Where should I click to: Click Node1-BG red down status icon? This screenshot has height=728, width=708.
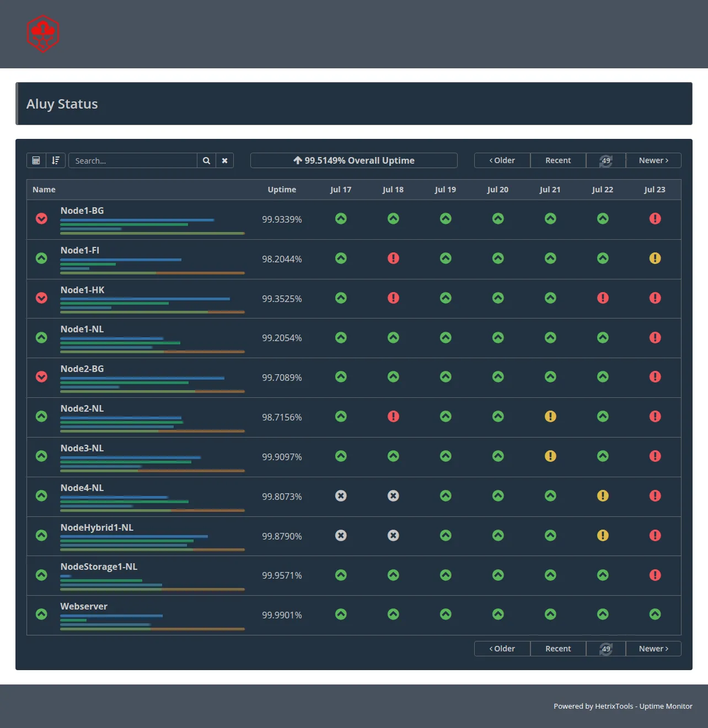click(x=41, y=219)
